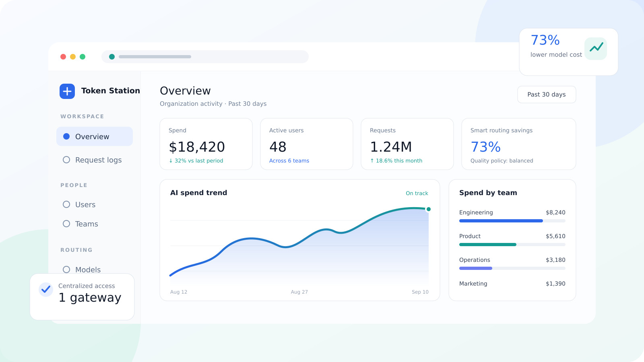
Task: Click the Operations spend progress bar
Action: pos(512,268)
